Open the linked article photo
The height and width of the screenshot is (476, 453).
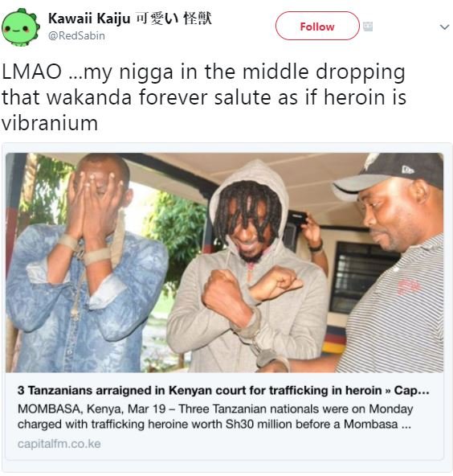point(224,263)
